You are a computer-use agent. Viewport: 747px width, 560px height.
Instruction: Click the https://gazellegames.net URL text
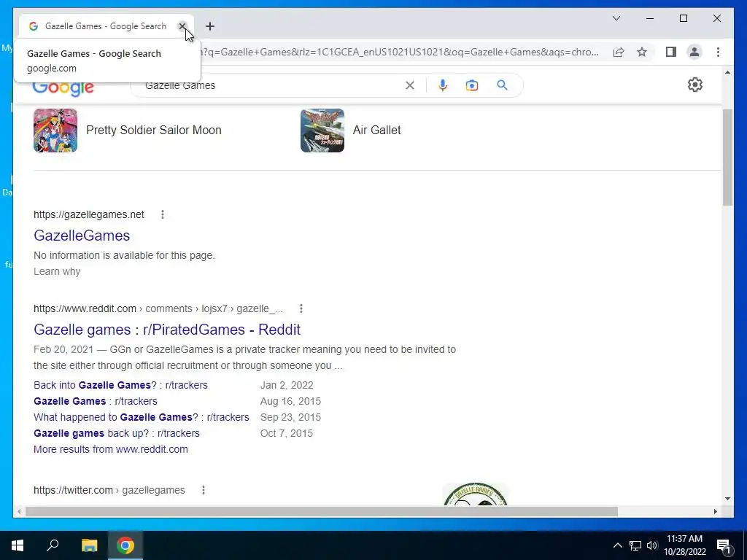pyautogui.click(x=88, y=214)
